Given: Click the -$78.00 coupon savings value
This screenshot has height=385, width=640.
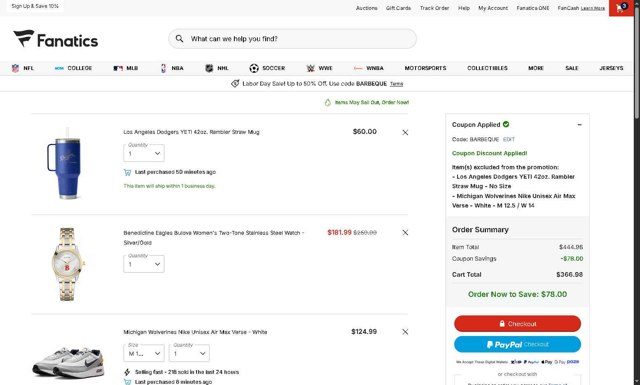Looking at the screenshot, I should (571, 259).
